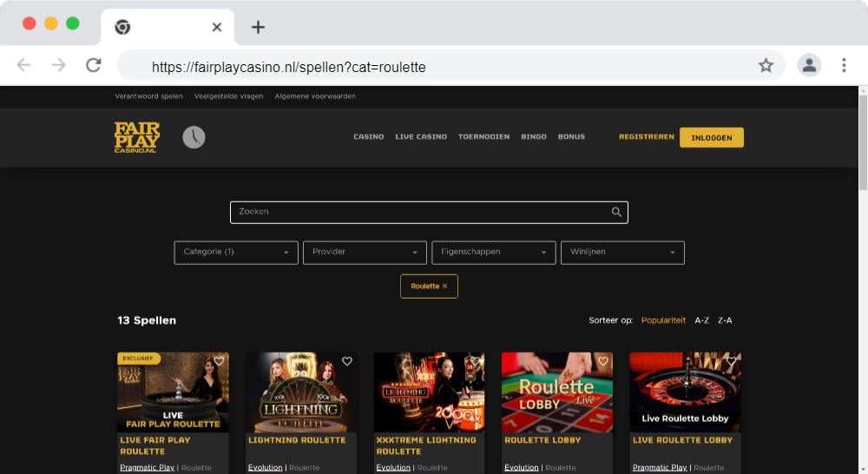Image resolution: width=868 pixels, height=474 pixels.
Task: Click the Lightning Roulette title text
Action: (x=297, y=440)
